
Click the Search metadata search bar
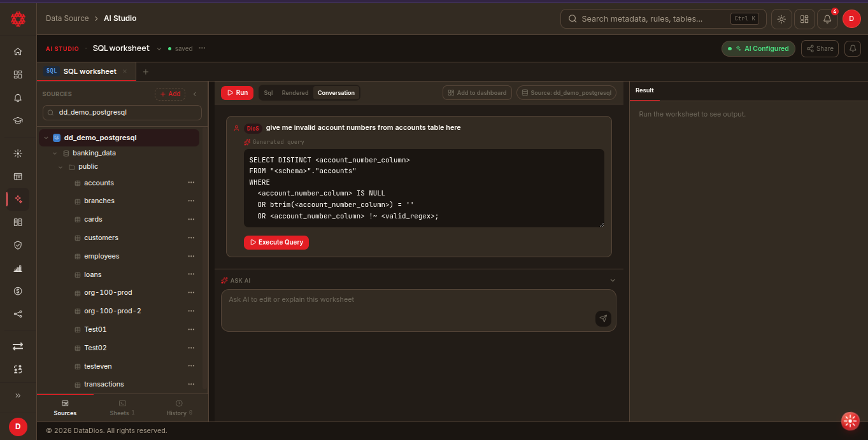click(x=663, y=19)
